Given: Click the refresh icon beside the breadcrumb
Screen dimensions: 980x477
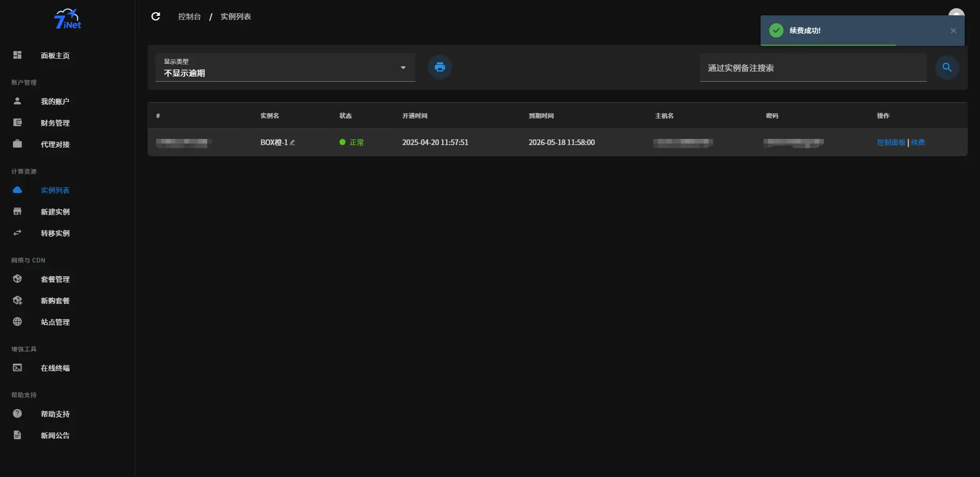Looking at the screenshot, I should (156, 16).
